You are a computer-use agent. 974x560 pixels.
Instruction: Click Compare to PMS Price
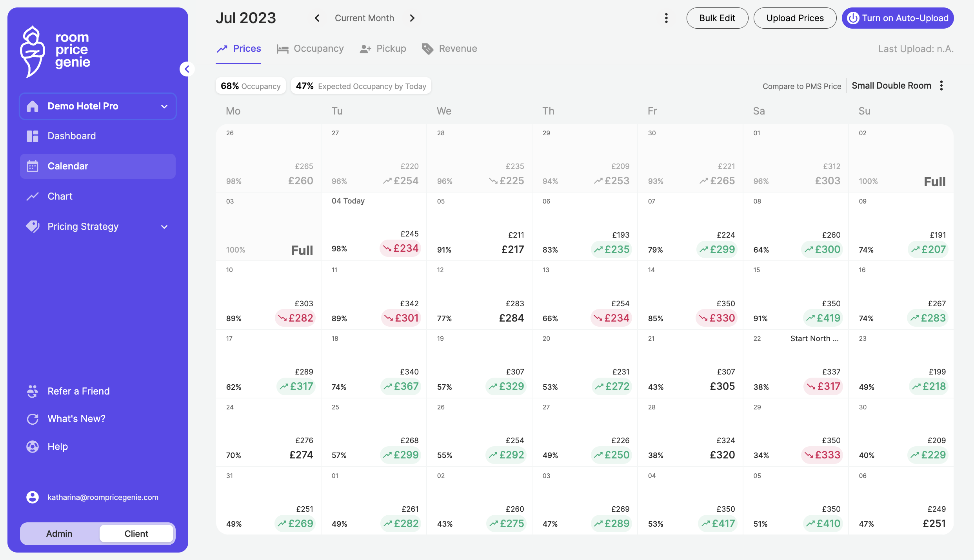801,86
